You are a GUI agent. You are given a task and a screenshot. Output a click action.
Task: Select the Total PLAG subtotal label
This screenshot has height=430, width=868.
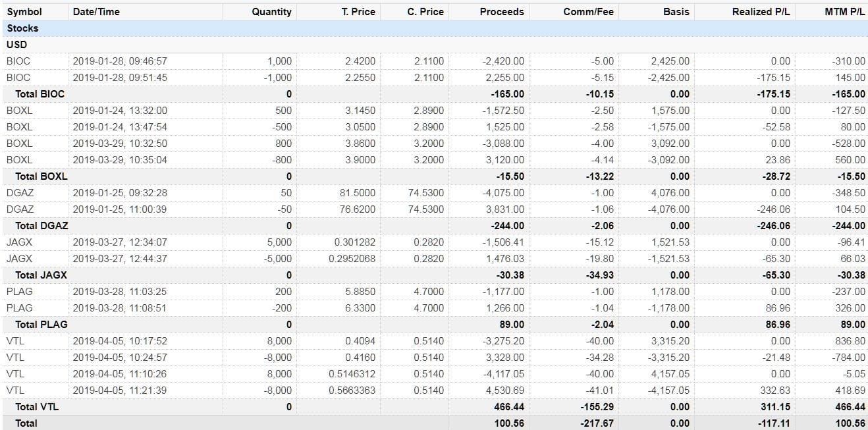tap(41, 325)
